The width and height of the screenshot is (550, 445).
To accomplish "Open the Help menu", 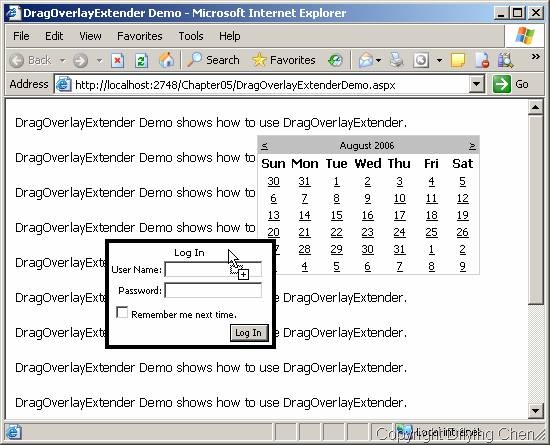I will [230, 36].
